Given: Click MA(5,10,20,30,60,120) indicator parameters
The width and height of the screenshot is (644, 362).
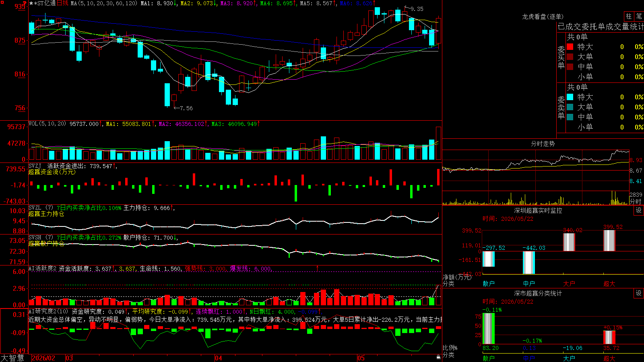Looking at the screenshot, I should (104, 3).
